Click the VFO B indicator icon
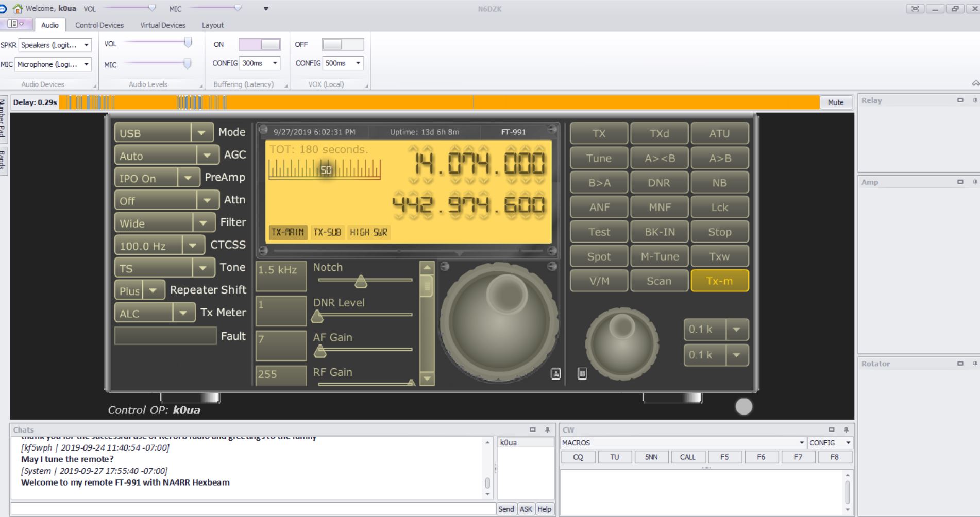Viewport: 980px width, 517px height. pos(582,374)
